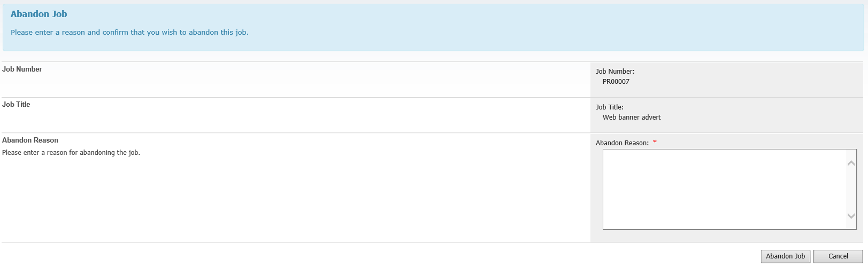Screen dimensions: 868x267
Task: Cancel abandoning the job
Action: (838, 256)
